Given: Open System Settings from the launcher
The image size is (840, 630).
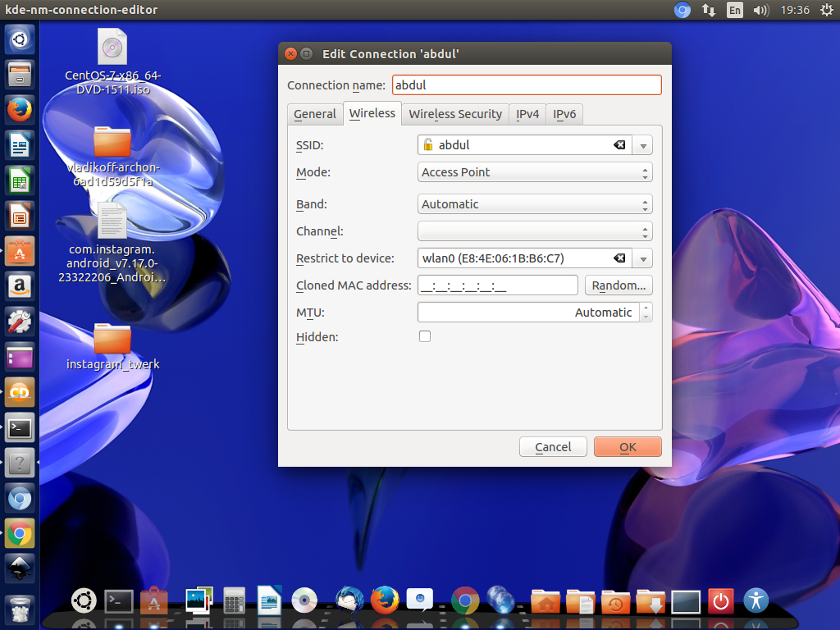Looking at the screenshot, I should coord(20,322).
